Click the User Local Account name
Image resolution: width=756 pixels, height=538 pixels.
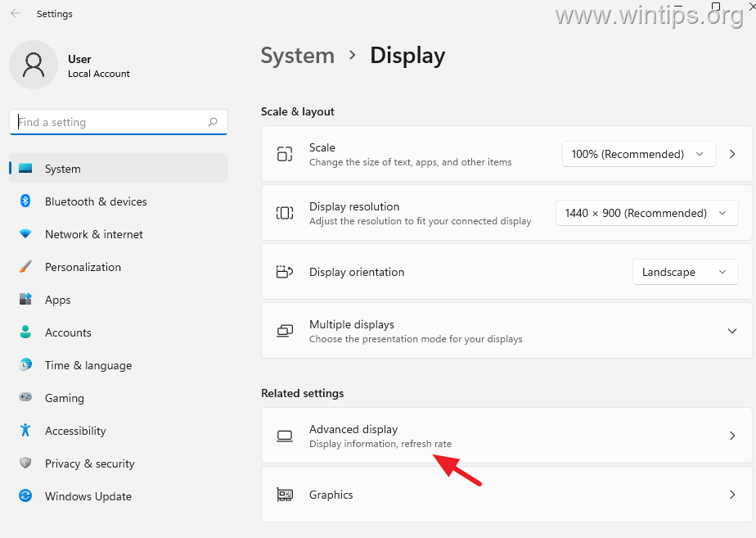[x=99, y=66]
